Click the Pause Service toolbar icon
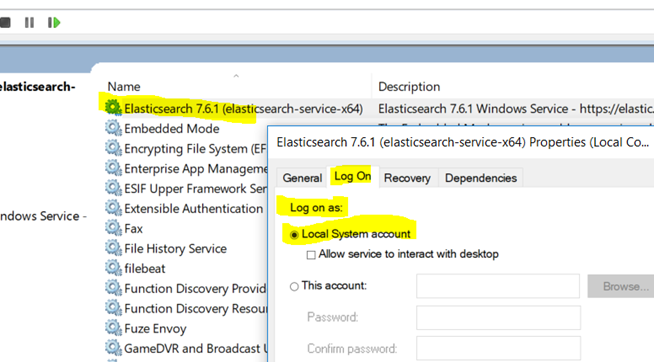The height and width of the screenshot is (362, 654). click(x=29, y=23)
